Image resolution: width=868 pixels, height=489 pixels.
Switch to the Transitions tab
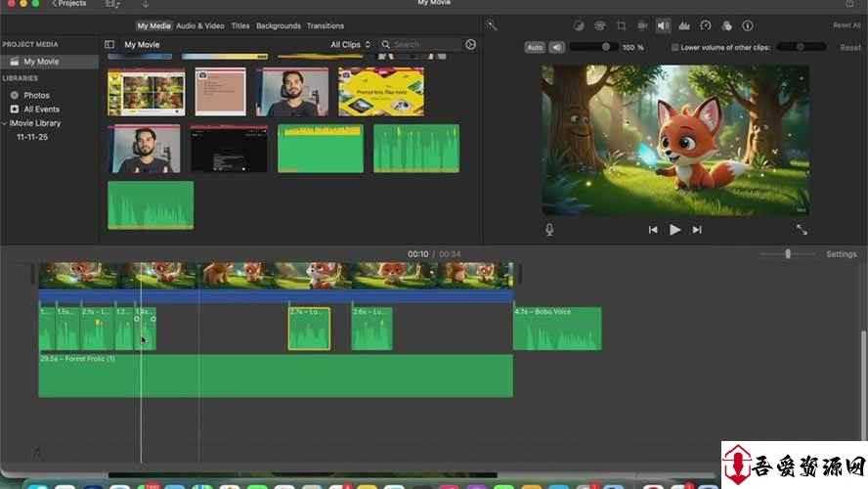325,25
